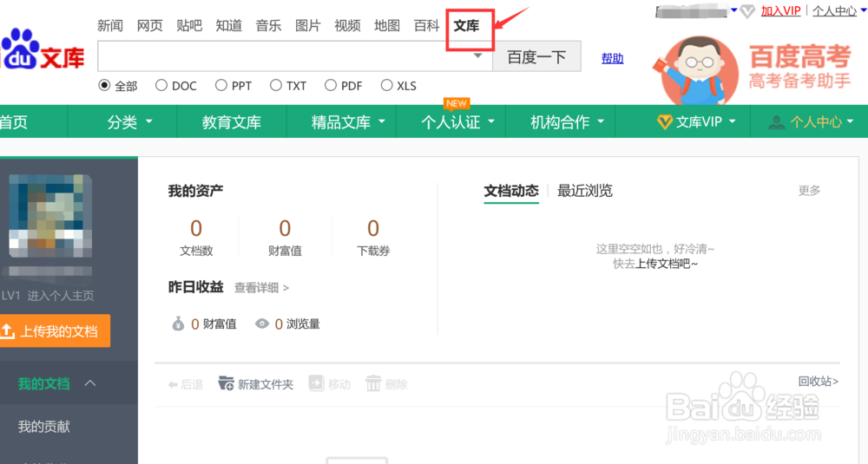Image resolution: width=868 pixels, height=464 pixels.
Task: Select the PDF file type radio button
Action: [331, 85]
